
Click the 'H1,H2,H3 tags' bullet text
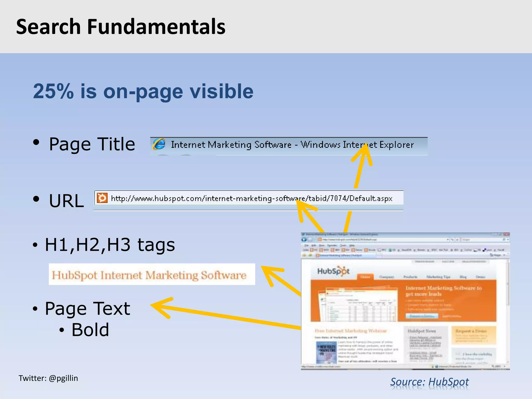(x=110, y=245)
